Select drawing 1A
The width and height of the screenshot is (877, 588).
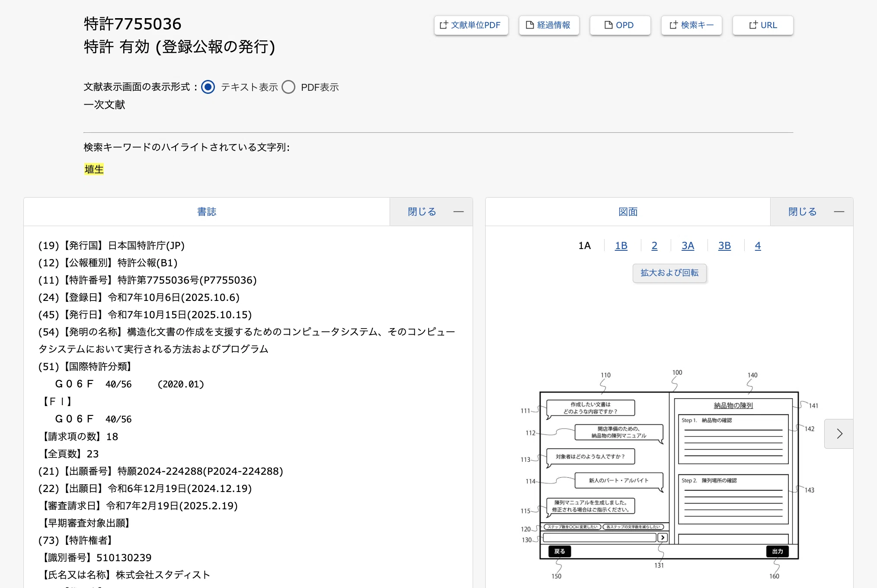click(x=585, y=246)
